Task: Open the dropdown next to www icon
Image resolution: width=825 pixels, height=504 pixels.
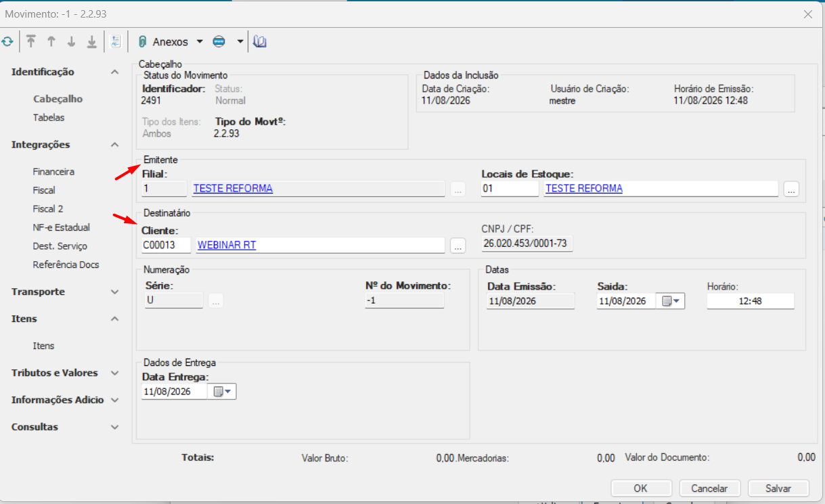Action: [240, 41]
